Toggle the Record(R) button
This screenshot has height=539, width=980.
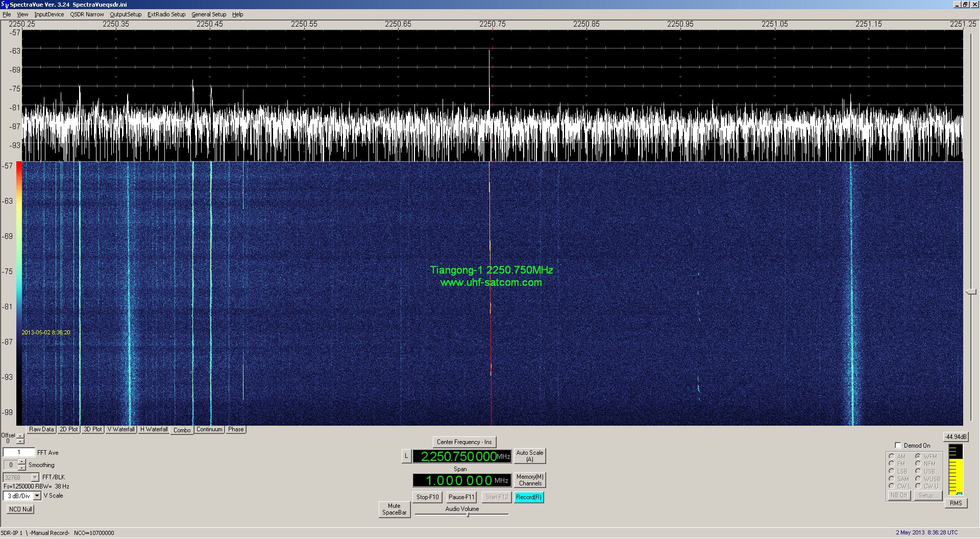pyautogui.click(x=529, y=497)
